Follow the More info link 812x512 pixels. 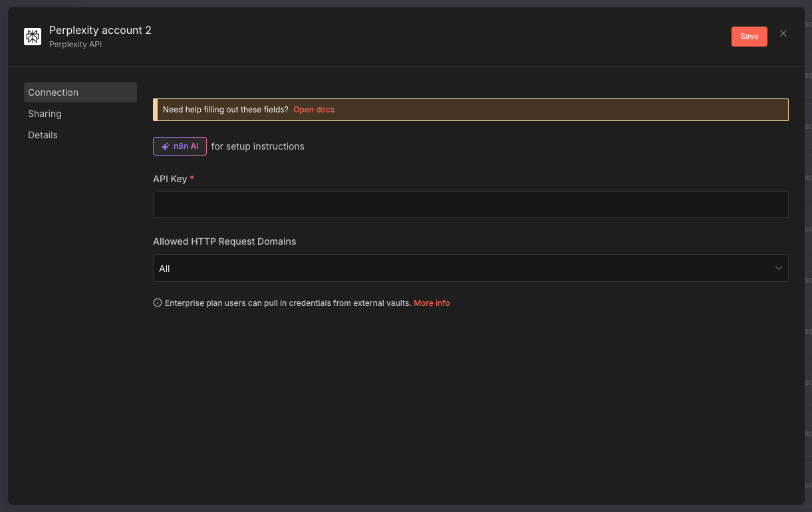pos(432,303)
